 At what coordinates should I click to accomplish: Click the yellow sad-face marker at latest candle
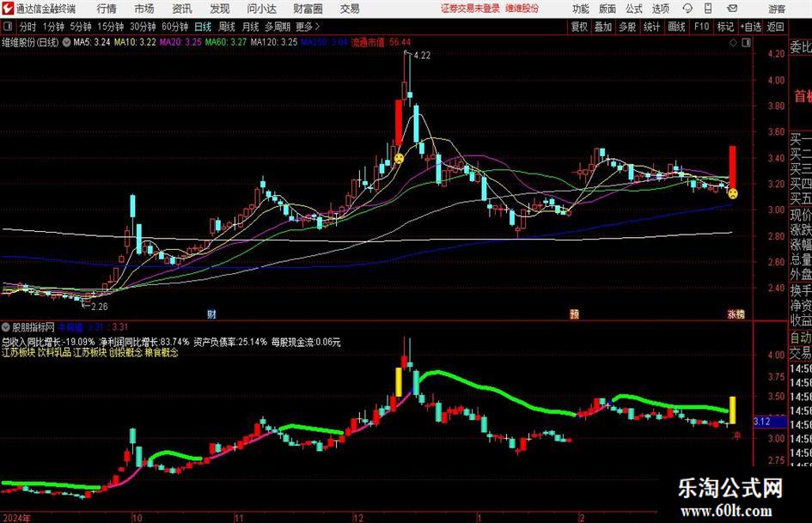coord(733,194)
